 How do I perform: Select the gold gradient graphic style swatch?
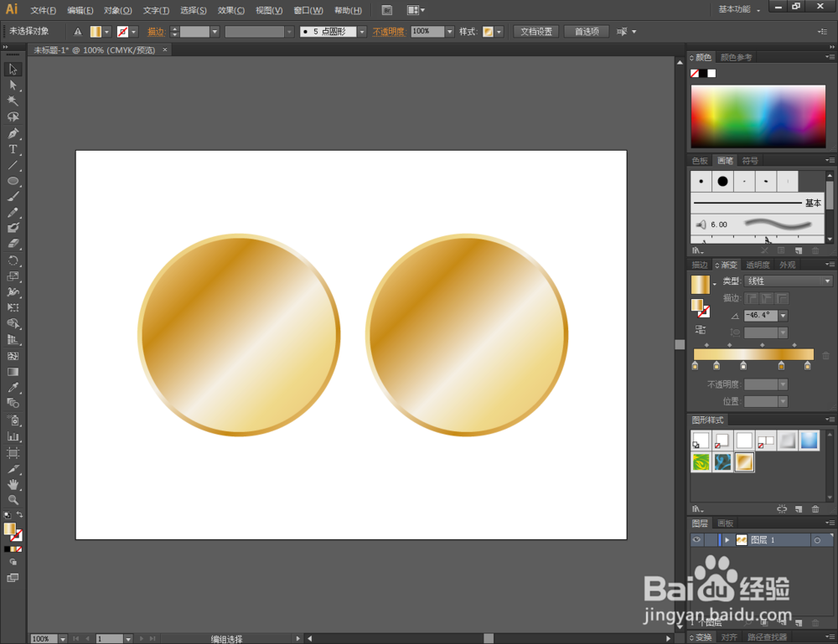tap(744, 462)
